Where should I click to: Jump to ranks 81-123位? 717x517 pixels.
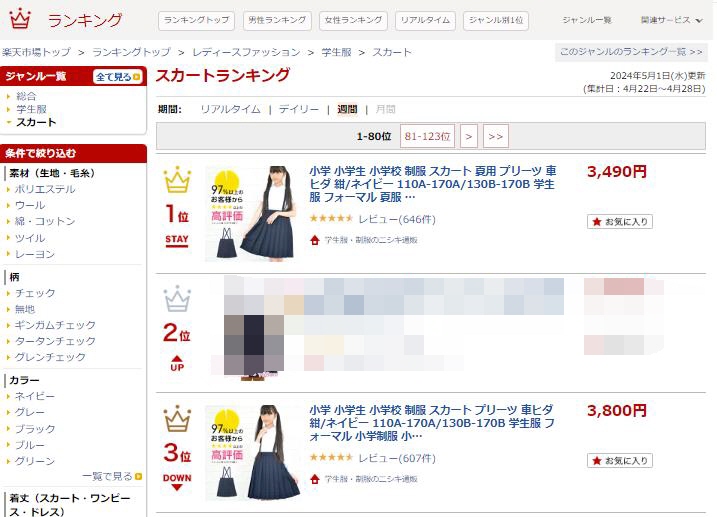point(427,136)
